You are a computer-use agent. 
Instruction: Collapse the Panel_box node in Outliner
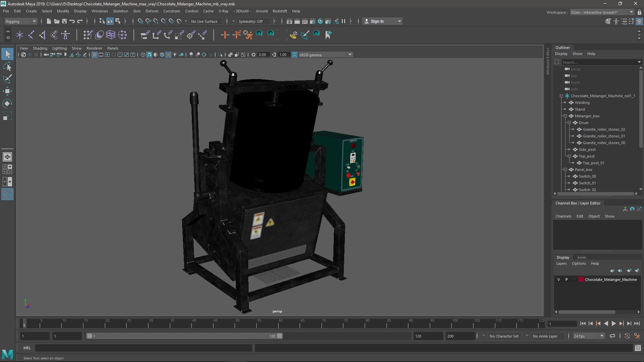pos(565,170)
